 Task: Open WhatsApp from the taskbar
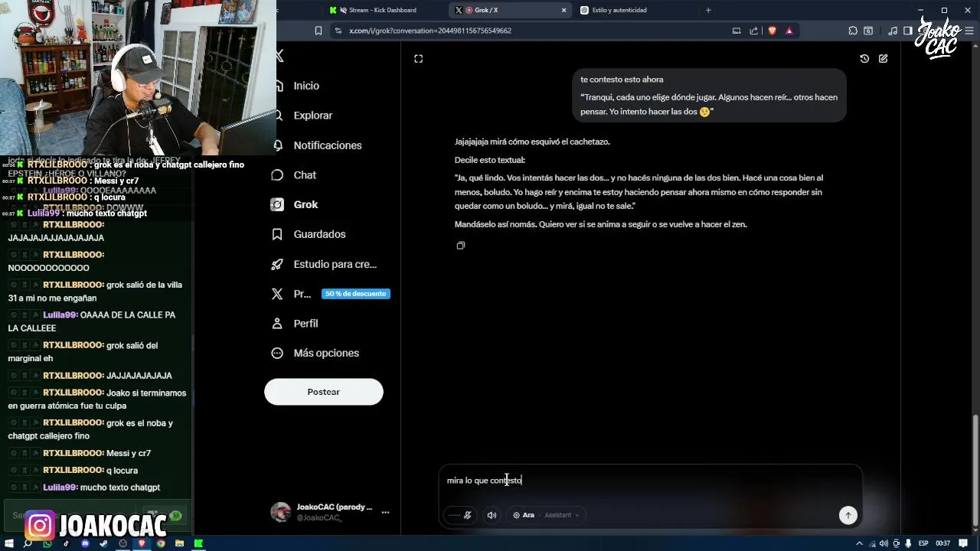coord(47,543)
